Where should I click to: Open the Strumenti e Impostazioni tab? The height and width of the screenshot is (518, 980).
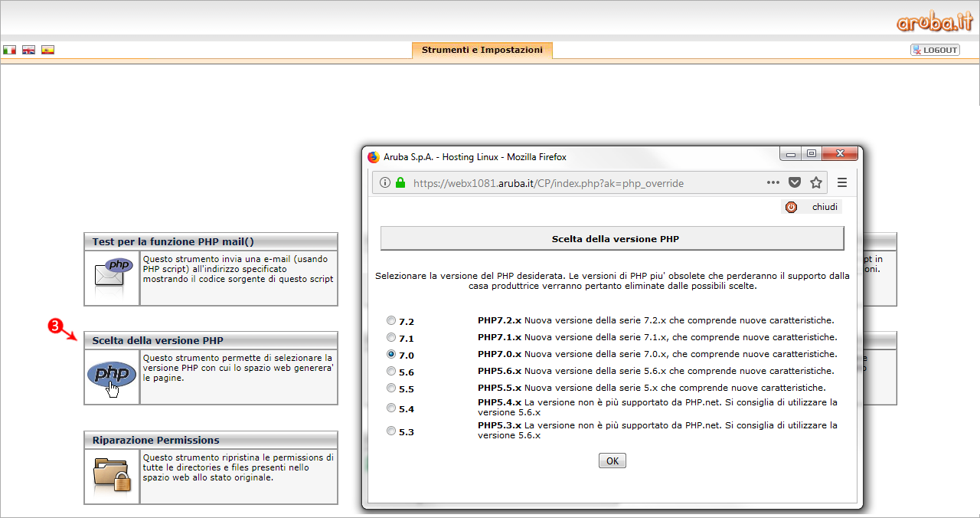point(482,50)
